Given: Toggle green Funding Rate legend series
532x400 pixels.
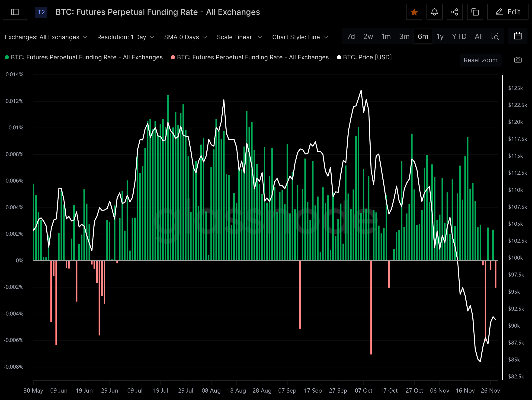Looking at the screenshot, I should [x=87, y=58].
